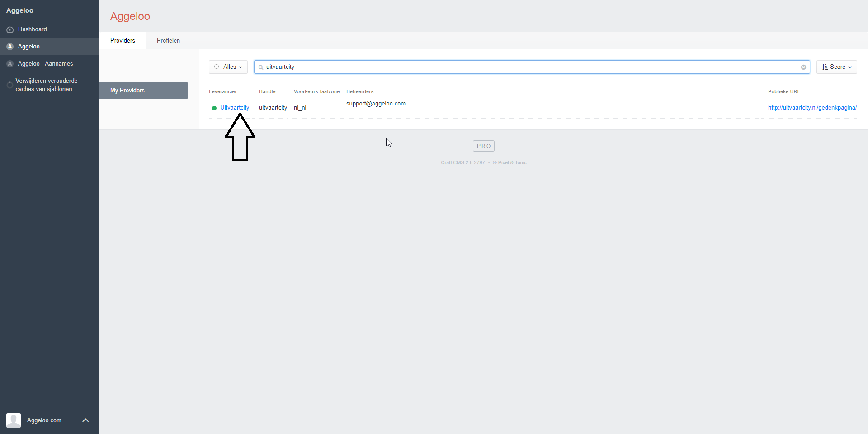Click Craft CMS 2.6.2797 footer text

463,163
